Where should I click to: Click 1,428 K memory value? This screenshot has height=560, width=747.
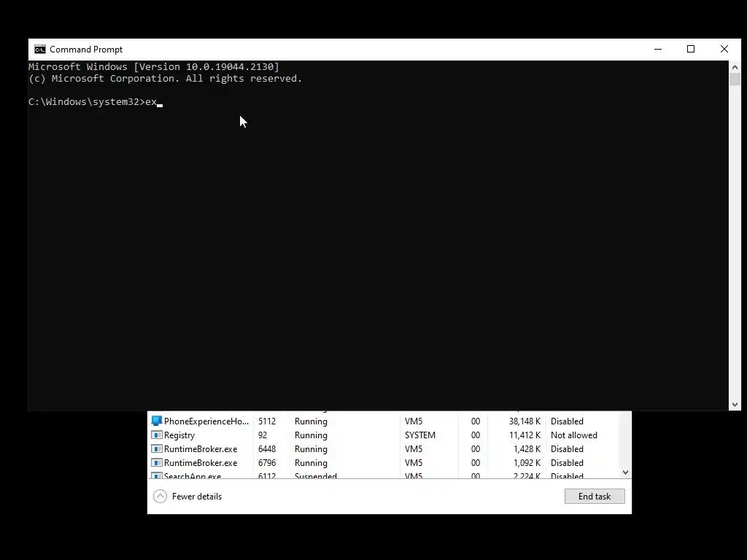click(527, 449)
